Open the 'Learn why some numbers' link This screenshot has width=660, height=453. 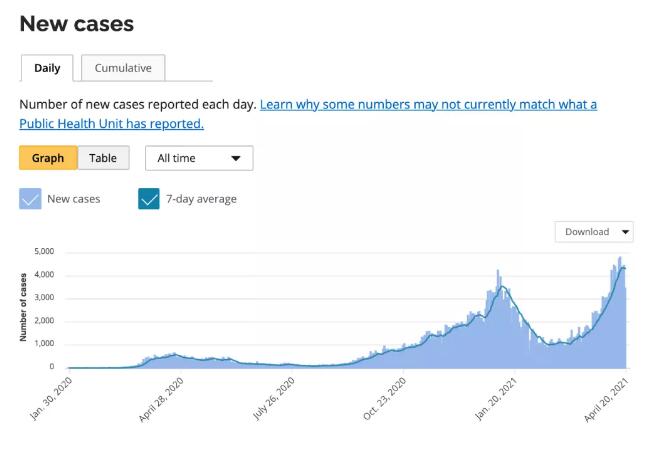coord(428,105)
